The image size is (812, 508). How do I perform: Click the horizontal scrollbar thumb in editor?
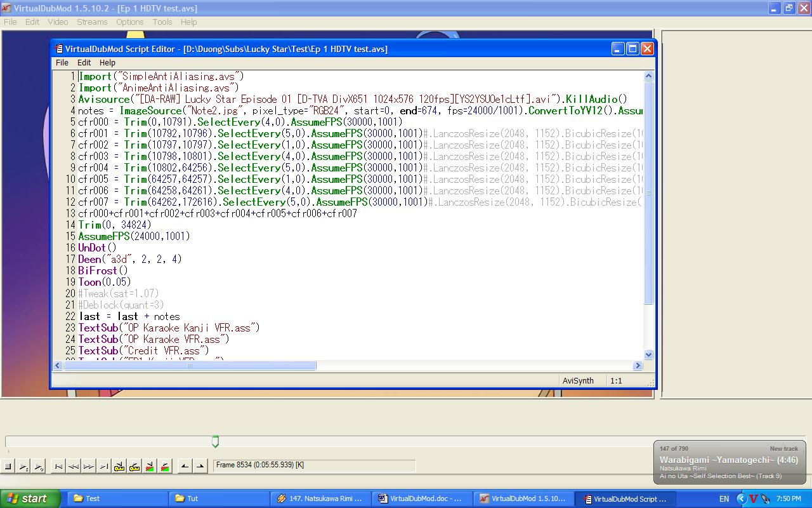[190, 365]
